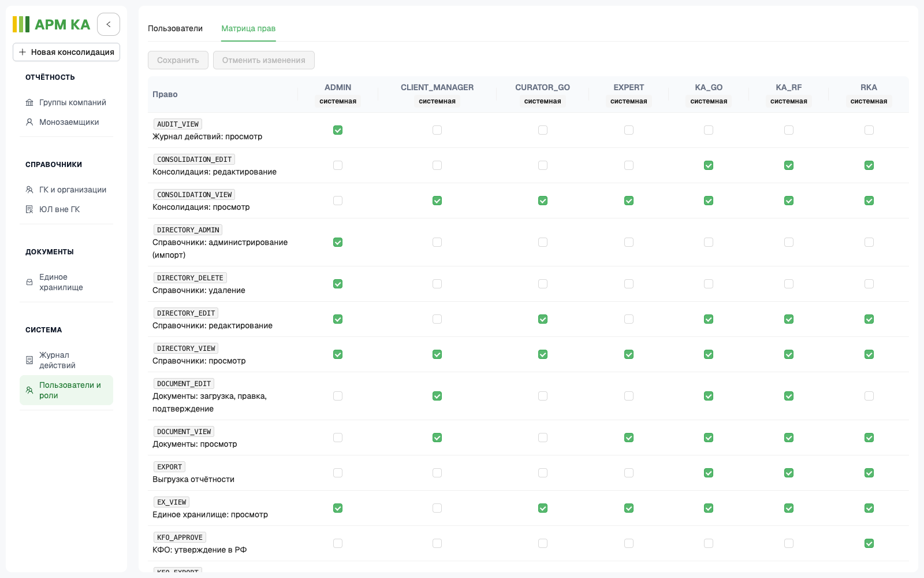Open ГК и организации icon
This screenshot has height=578, width=924.
pyautogui.click(x=29, y=190)
